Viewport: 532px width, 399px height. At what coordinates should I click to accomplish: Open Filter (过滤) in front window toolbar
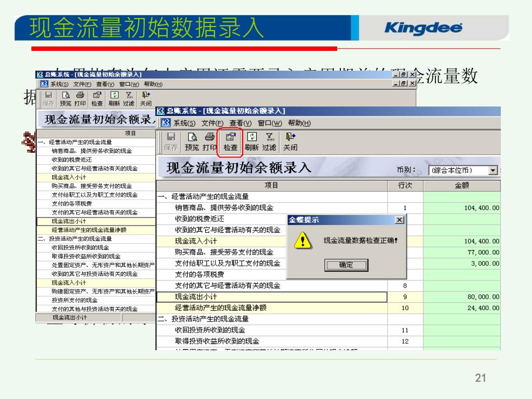(x=269, y=141)
